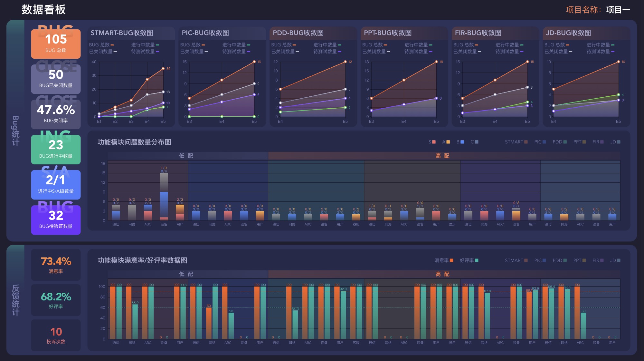Toggle the PPT legend in 问题数量分布图
644x361 pixels.
[x=579, y=142]
